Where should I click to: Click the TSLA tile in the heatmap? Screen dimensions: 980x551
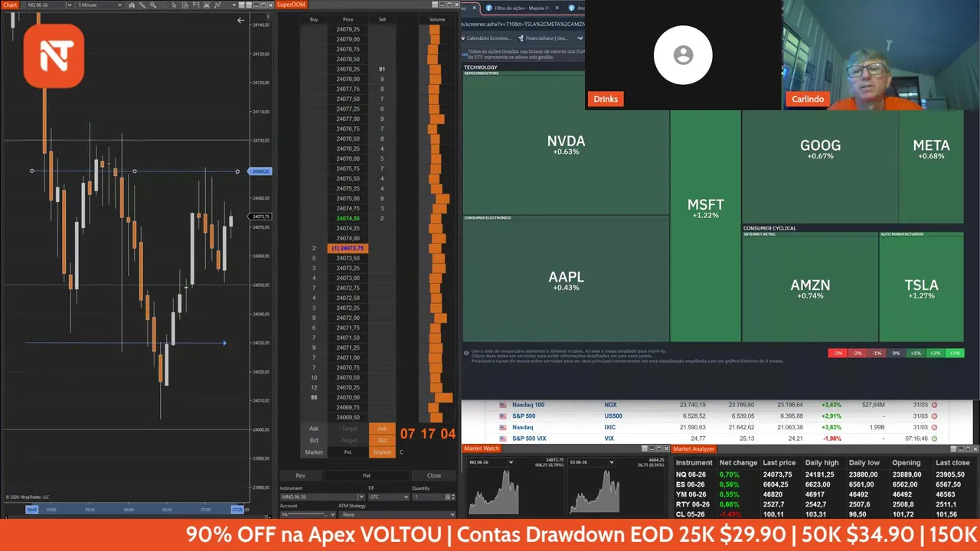click(921, 289)
